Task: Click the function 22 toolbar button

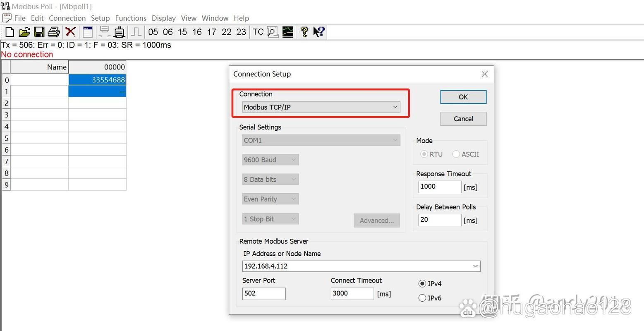Action: click(227, 32)
